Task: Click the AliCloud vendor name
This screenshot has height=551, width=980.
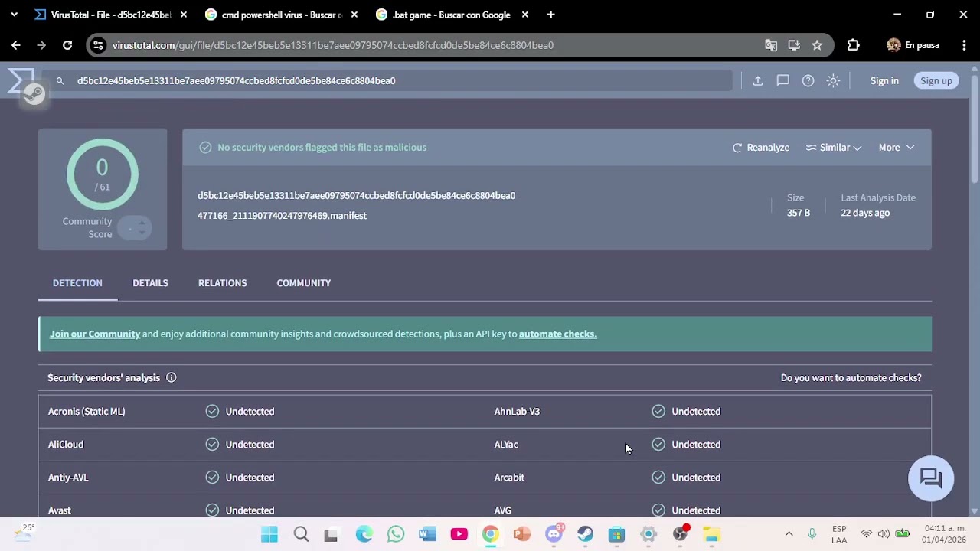Action: (66, 445)
